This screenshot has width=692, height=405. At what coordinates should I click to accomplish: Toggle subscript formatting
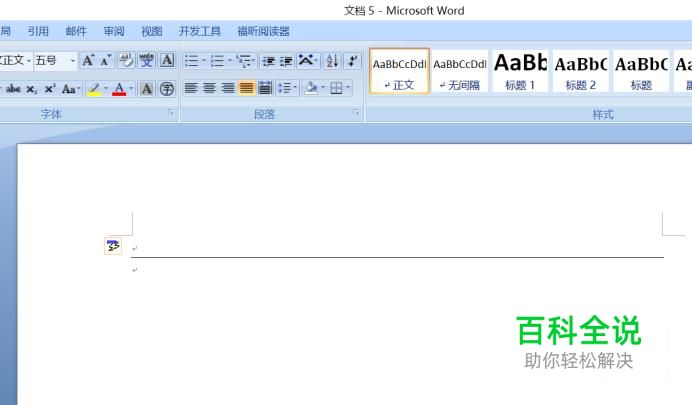tap(31, 89)
